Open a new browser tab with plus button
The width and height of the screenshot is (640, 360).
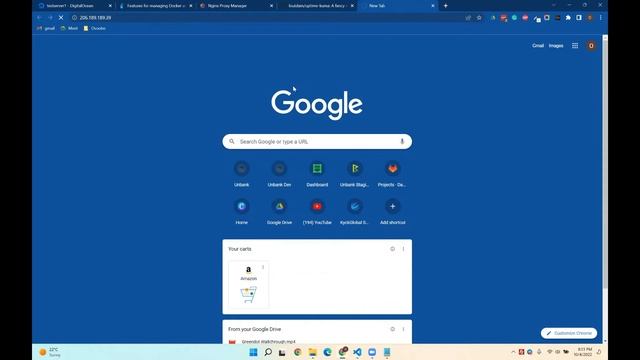point(445,6)
